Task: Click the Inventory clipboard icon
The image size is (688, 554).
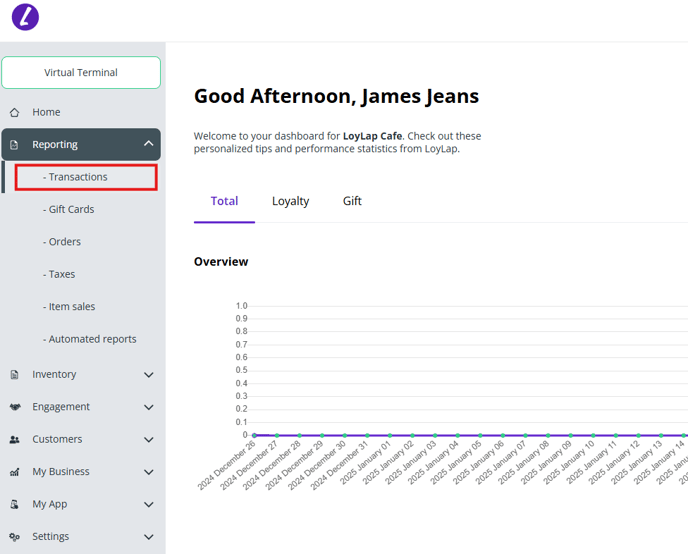Action: point(14,375)
